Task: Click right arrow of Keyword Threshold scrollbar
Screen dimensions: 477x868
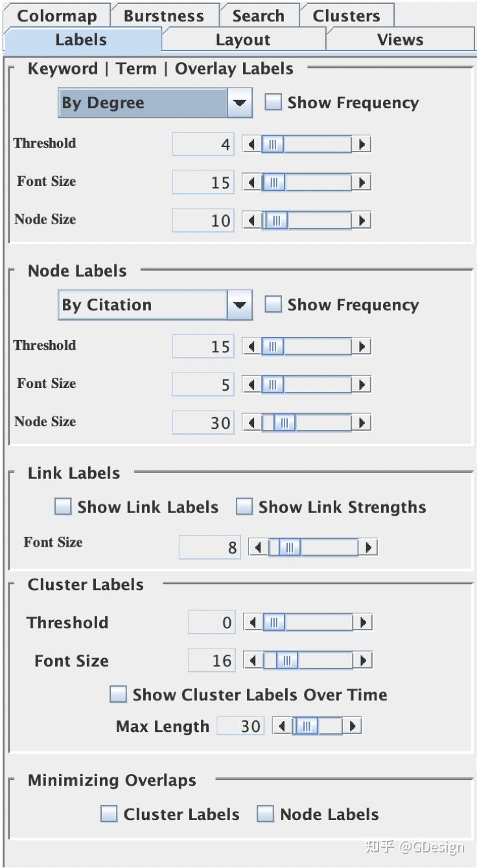Action: (363, 144)
